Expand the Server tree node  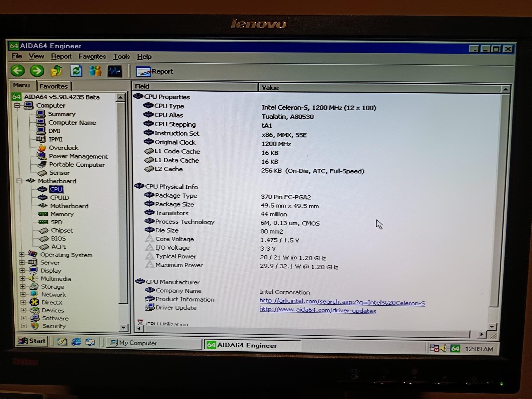(x=22, y=262)
